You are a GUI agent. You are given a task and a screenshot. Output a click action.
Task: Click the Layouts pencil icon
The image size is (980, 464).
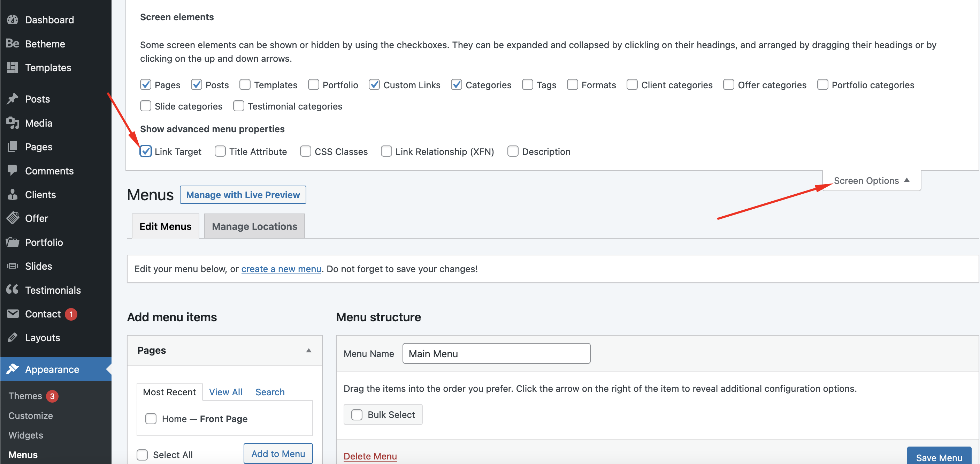(13, 337)
